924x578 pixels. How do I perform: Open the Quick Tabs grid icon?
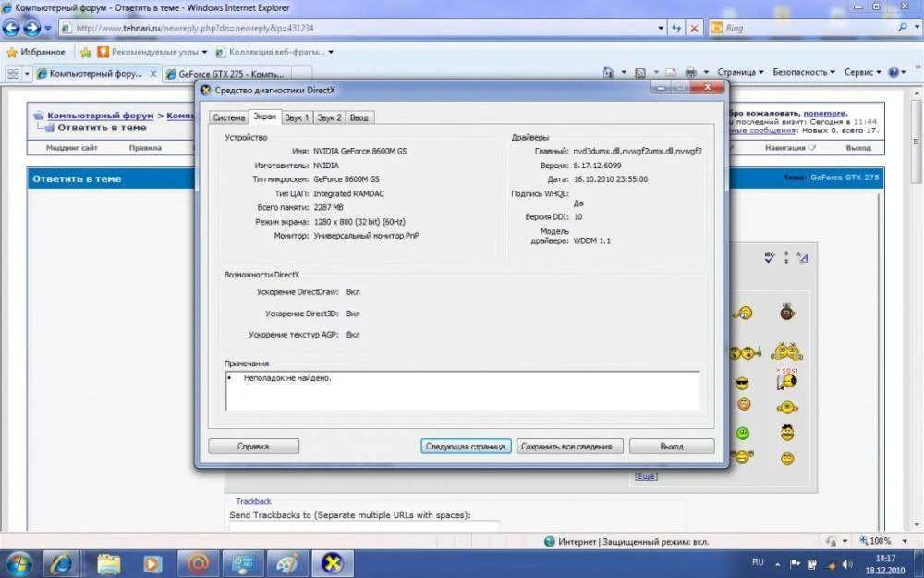point(13,74)
